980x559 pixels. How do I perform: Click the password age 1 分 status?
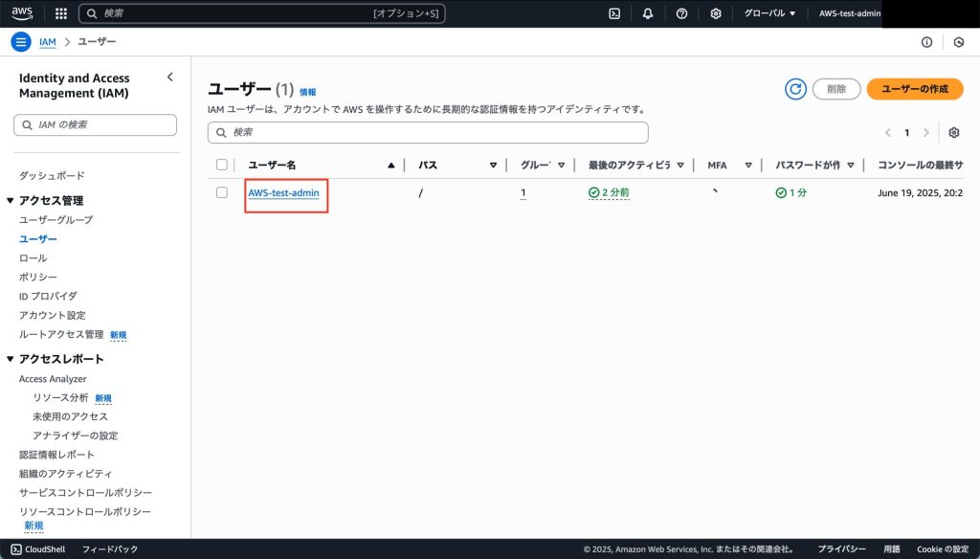coord(791,192)
